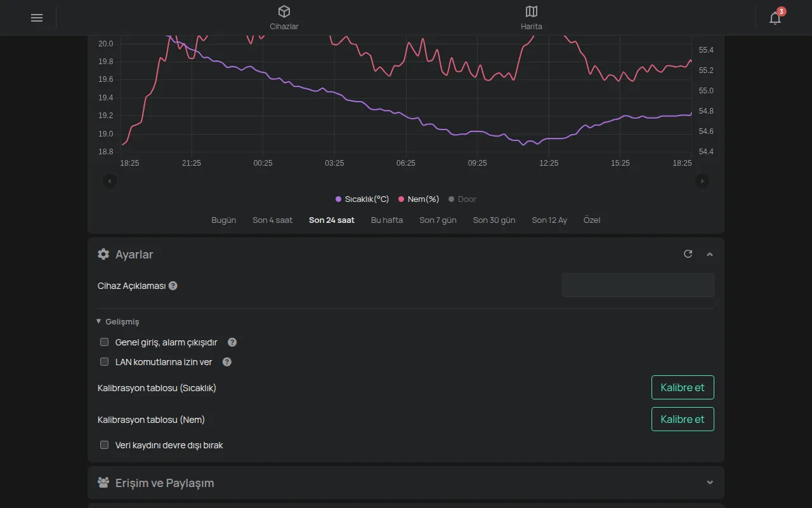Screen dimensions: 812x508
Task: Enable LAN komutlarına izin ver checkbox
Action: click(105, 362)
